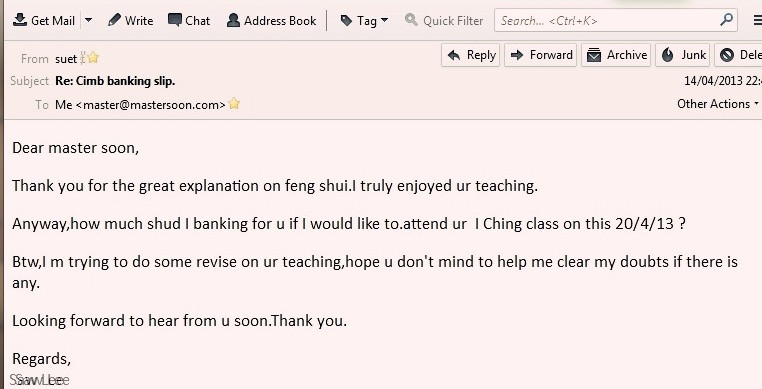
Task: Expand the Other Actions menu
Action: click(x=718, y=104)
